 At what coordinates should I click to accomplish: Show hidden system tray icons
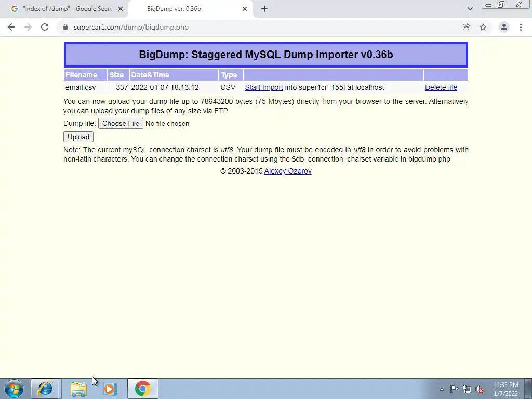[442, 389]
